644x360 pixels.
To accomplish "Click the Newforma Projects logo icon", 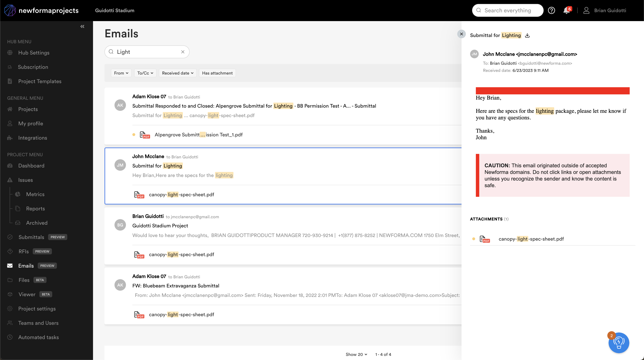I will [10, 11].
